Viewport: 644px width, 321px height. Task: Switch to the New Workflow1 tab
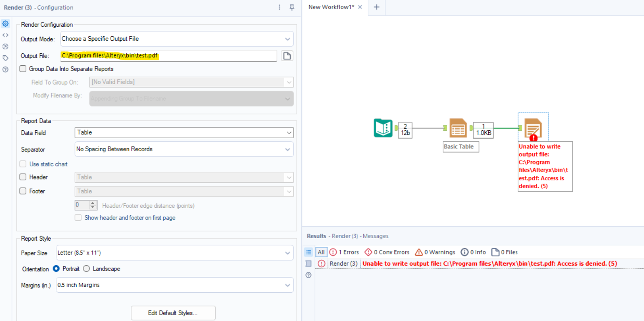click(x=331, y=7)
